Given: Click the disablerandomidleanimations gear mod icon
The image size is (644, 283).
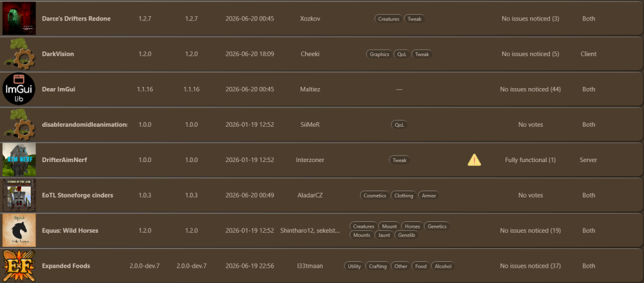Looking at the screenshot, I should click(19, 124).
